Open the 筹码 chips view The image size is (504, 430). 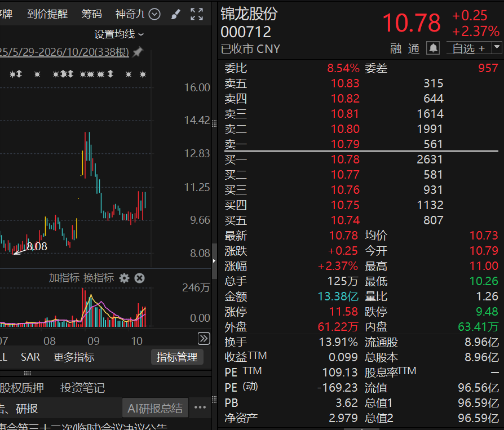pos(91,14)
